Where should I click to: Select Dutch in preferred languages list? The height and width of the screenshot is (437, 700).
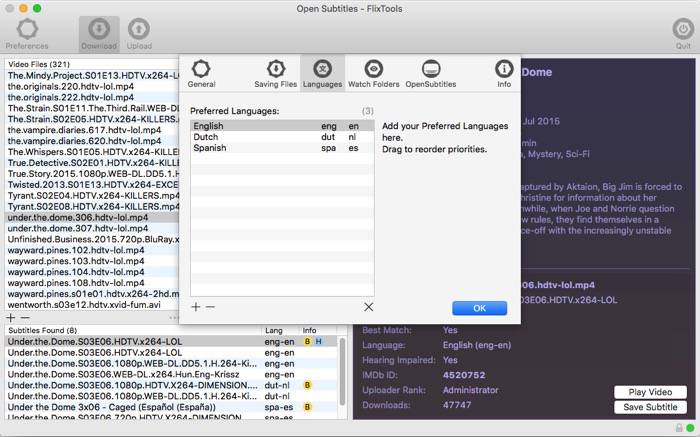pos(282,137)
